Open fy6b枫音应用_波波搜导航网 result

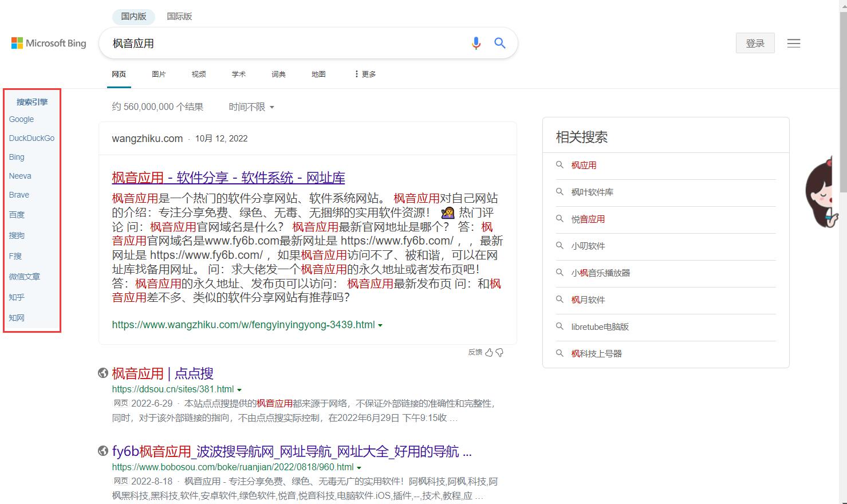pyautogui.click(x=292, y=451)
